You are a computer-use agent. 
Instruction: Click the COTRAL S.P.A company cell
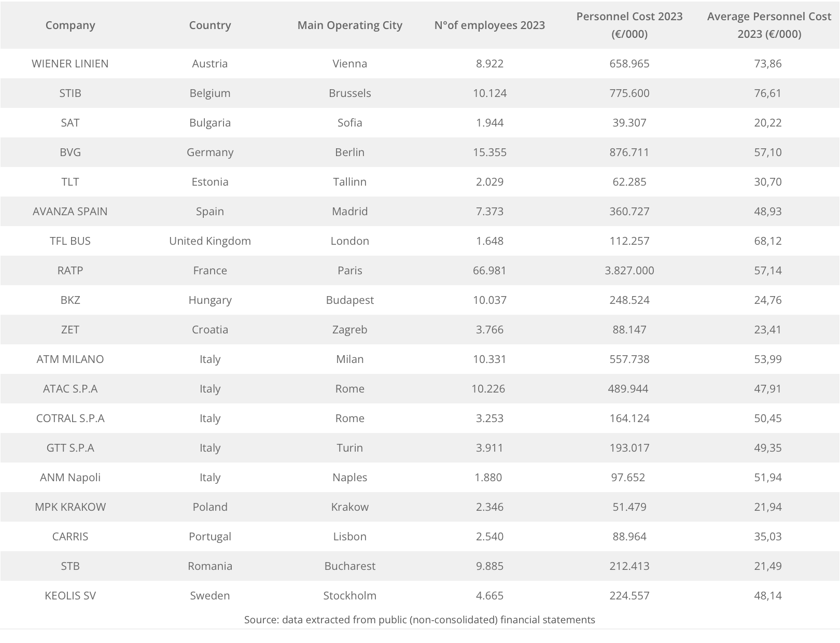70,418
